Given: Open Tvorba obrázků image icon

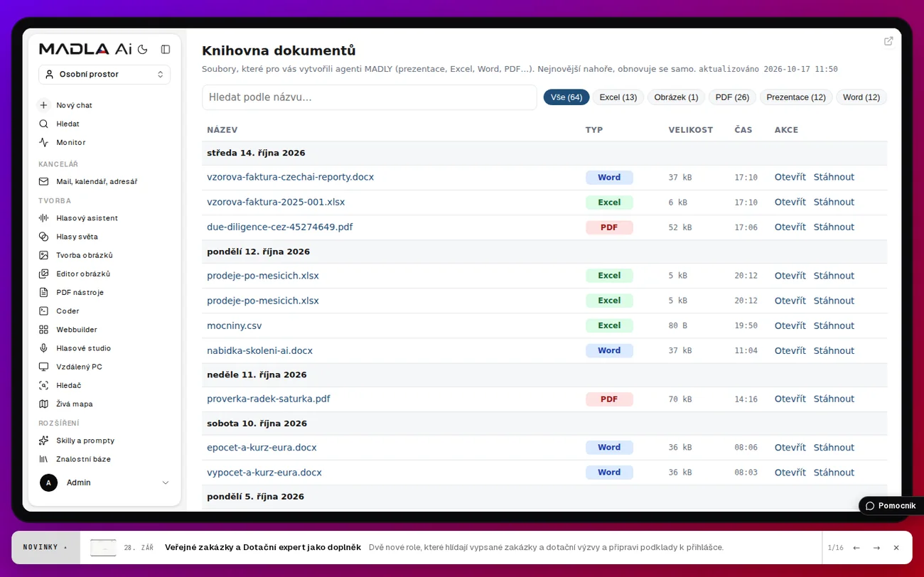Looking at the screenshot, I should point(43,255).
